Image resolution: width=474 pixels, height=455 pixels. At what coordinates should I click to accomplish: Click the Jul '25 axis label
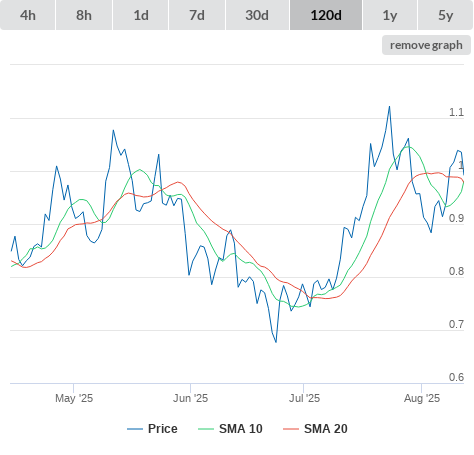pos(304,398)
